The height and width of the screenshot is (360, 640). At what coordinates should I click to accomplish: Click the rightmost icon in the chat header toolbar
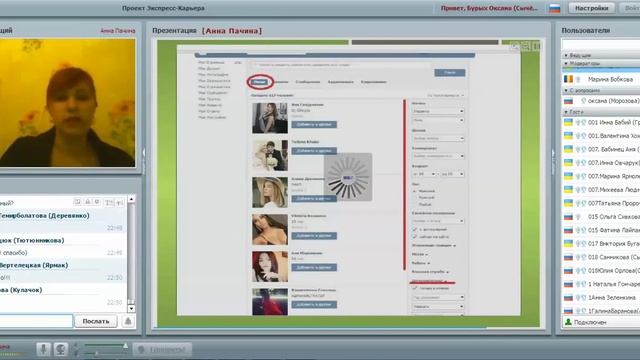(x=120, y=202)
